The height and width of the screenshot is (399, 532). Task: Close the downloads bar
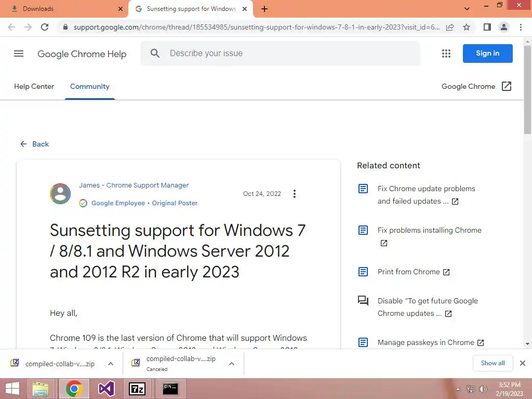pyautogui.click(x=523, y=363)
